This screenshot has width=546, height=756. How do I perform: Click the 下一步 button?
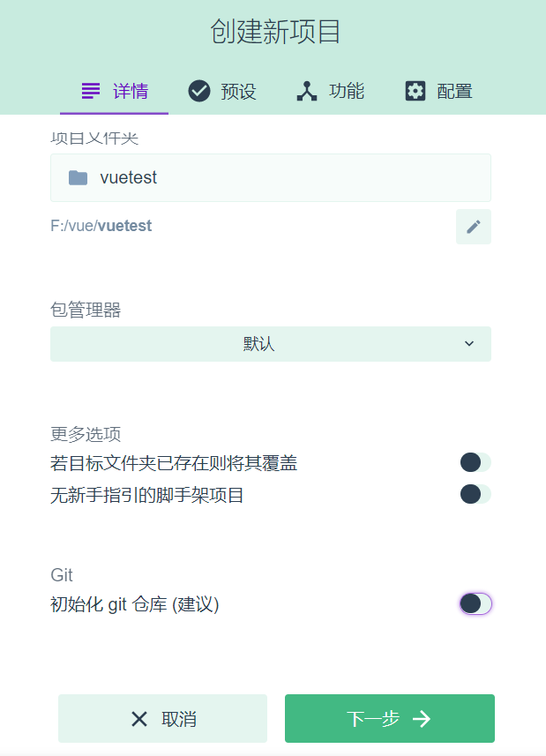(x=389, y=718)
